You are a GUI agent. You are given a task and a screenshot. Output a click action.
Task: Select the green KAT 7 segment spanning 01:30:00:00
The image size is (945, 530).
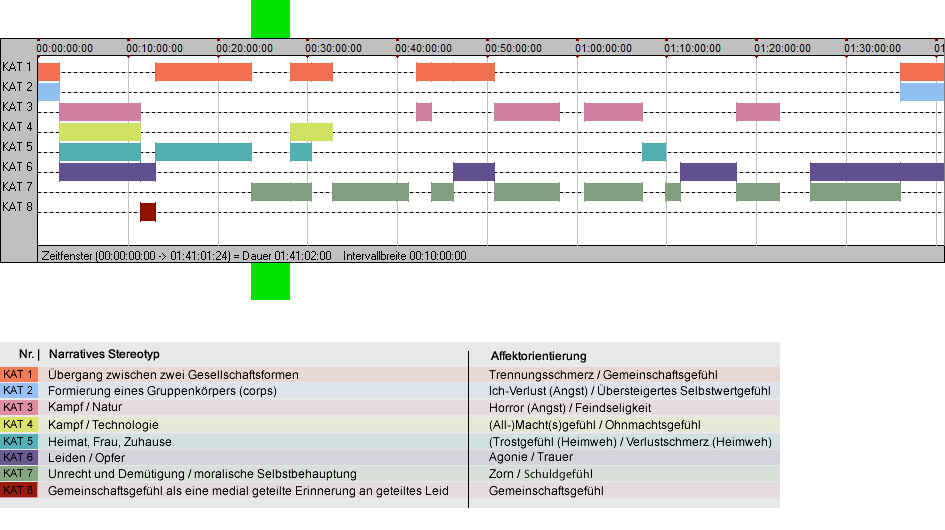click(x=855, y=192)
